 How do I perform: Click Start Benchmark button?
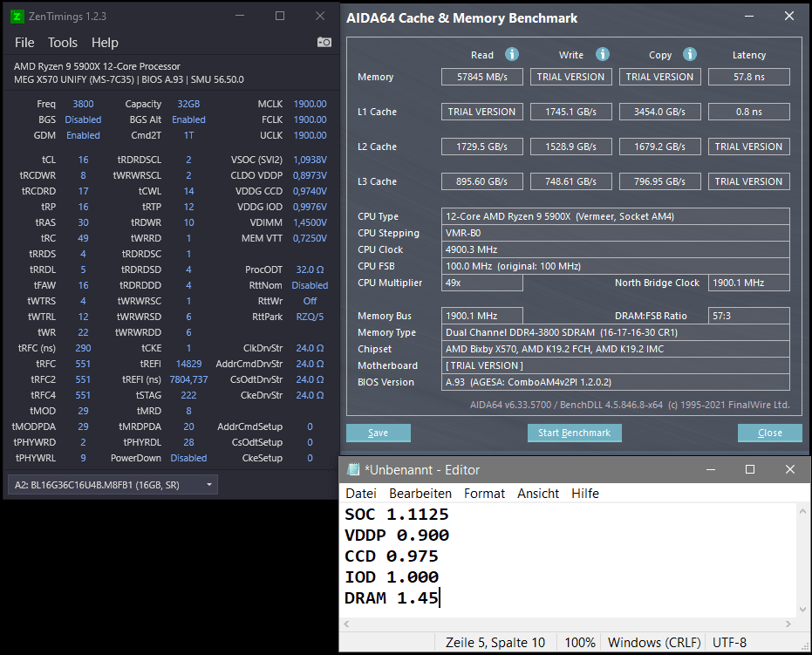pyautogui.click(x=574, y=433)
